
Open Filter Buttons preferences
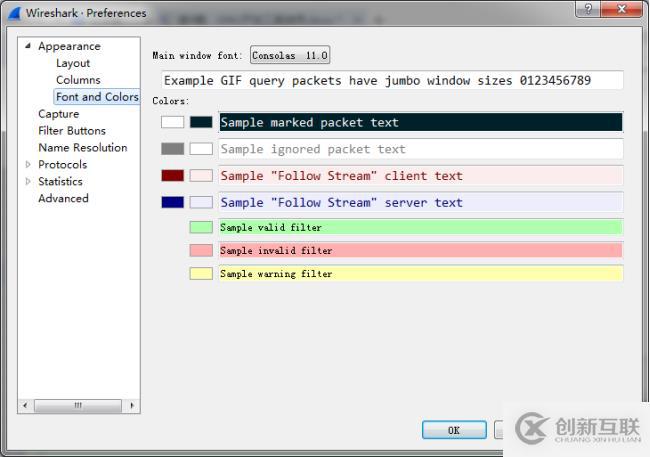pyautogui.click(x=72, y=131)
